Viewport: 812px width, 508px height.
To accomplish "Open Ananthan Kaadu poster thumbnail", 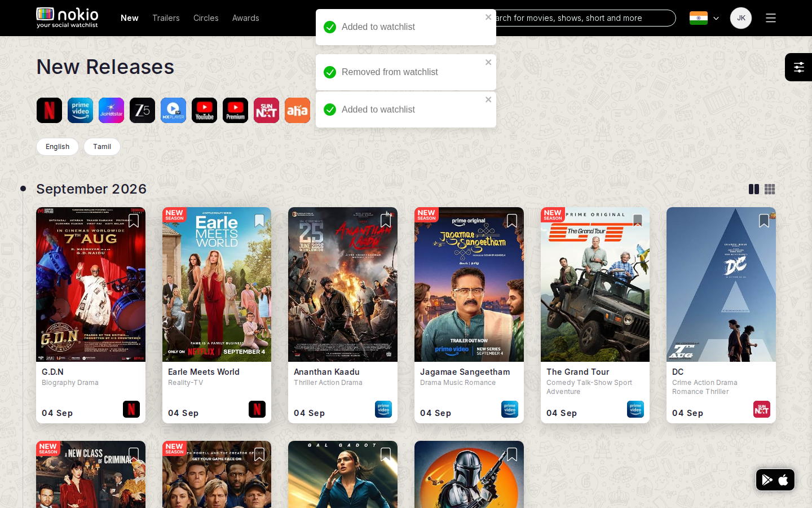I will click(x=343, y=284).
